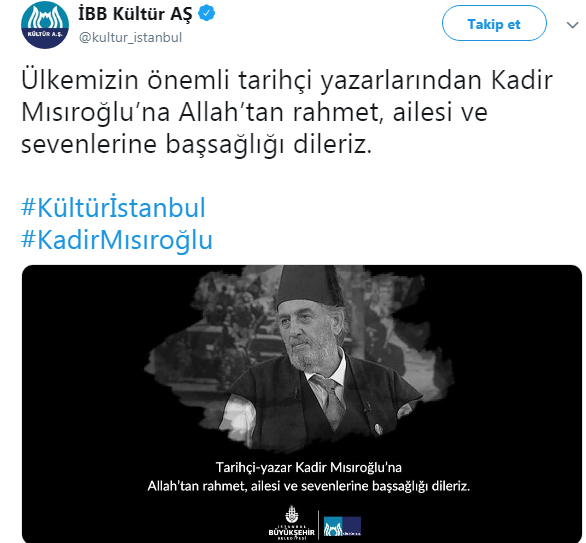Click the İBB Kültür AŞ account name
The height and width of the screenshot is (543, 586).
[135, 14]
